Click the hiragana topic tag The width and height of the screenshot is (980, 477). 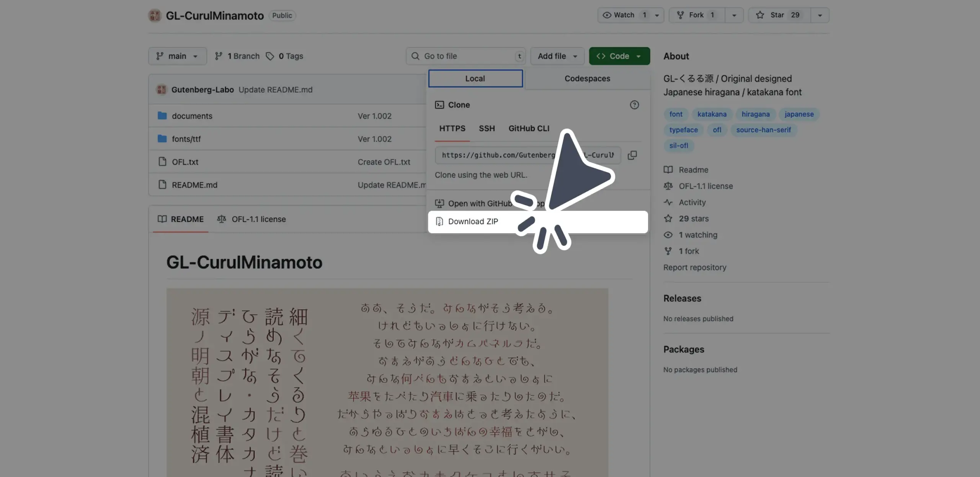click(x=755, y=114)
